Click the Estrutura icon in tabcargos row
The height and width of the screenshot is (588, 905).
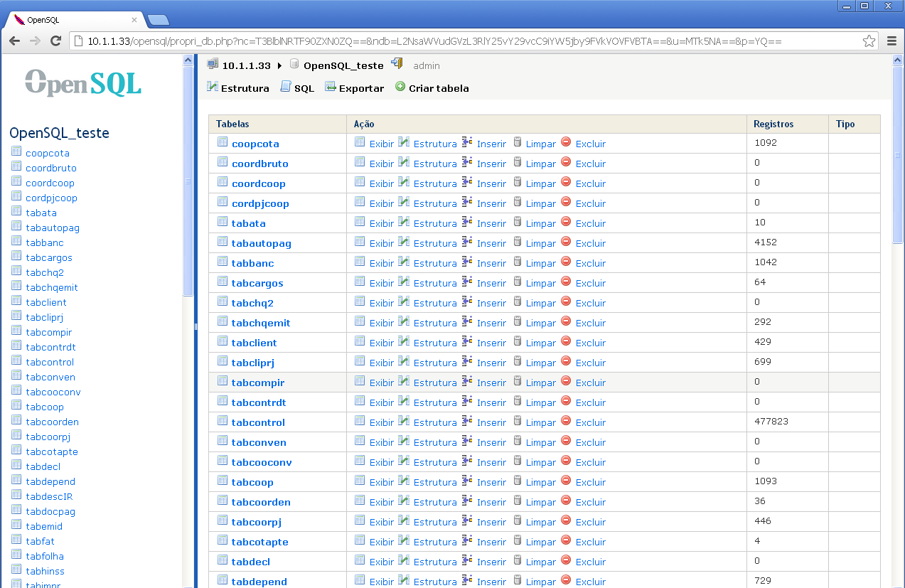pos(404,282)
